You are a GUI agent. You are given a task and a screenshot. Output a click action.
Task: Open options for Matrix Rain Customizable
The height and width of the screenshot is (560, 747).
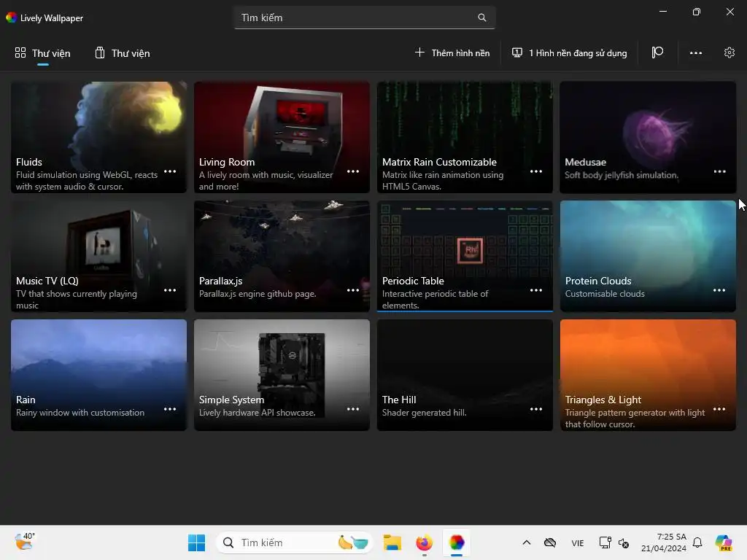point(536,171)
